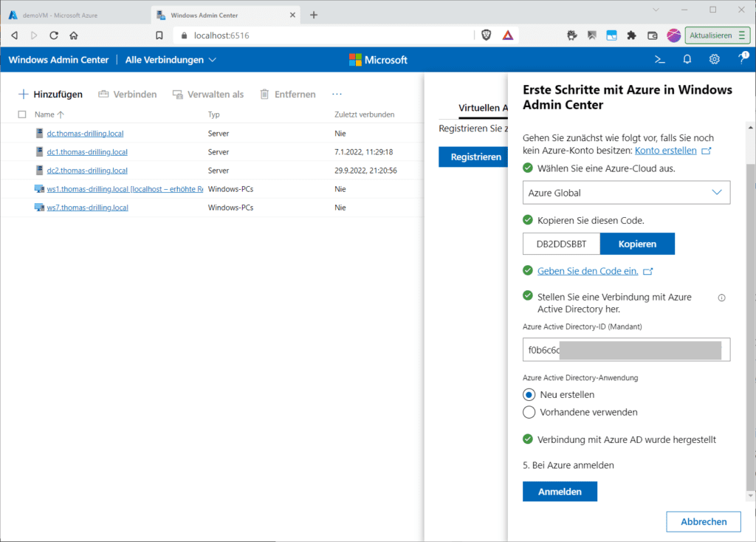
Task: Open extensions puzzle piece icon
Action: (x=632, y=35)
